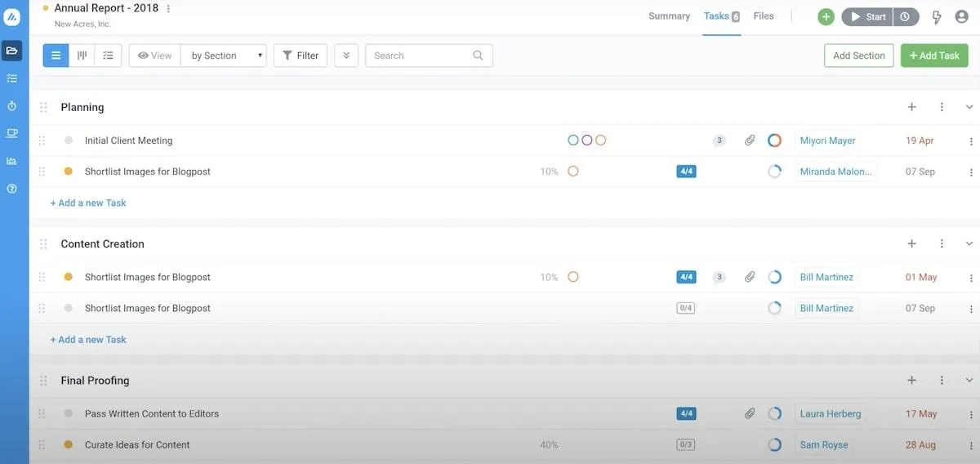The width and height of the screenshot is (980, 464).
Task: Open the timer icon in left sidebar
Action: click(11, 105)
